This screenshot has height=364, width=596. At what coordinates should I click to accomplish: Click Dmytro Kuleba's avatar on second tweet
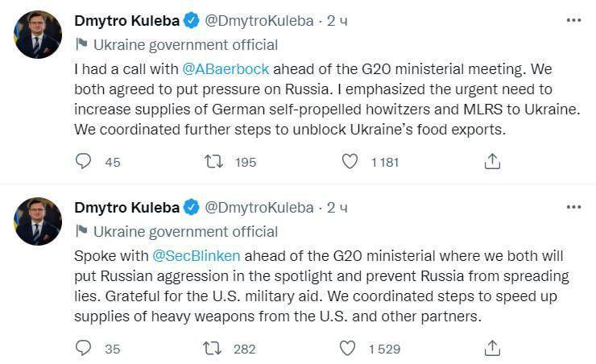[x=38, y=221]
